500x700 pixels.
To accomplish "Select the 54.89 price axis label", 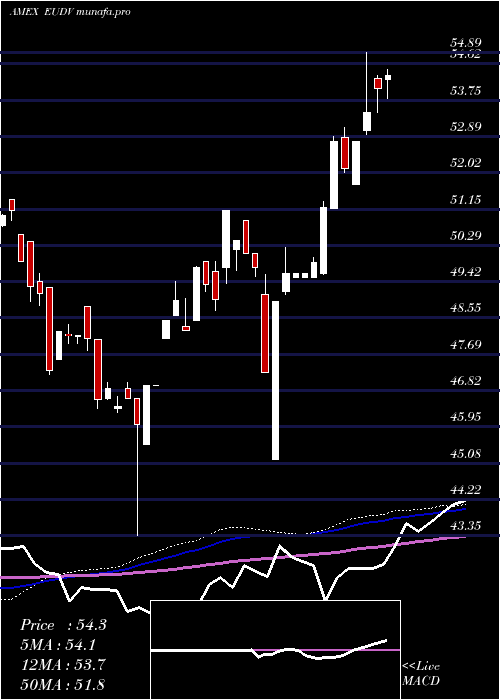I will pos(465,43).
